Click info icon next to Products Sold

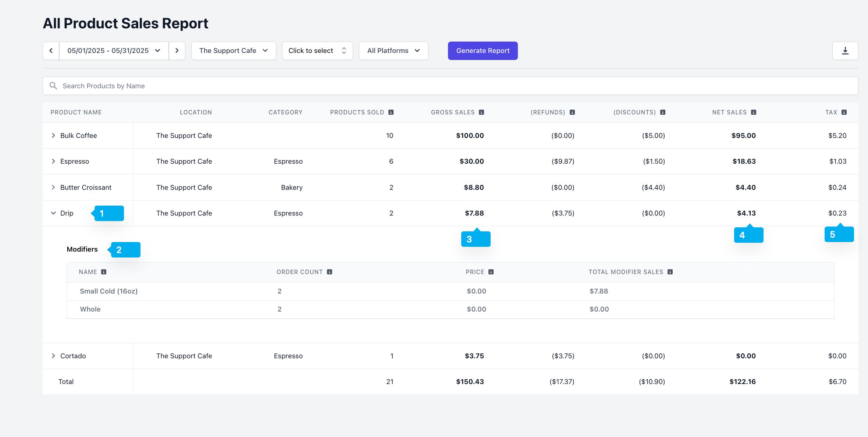[x=391, y=112]
